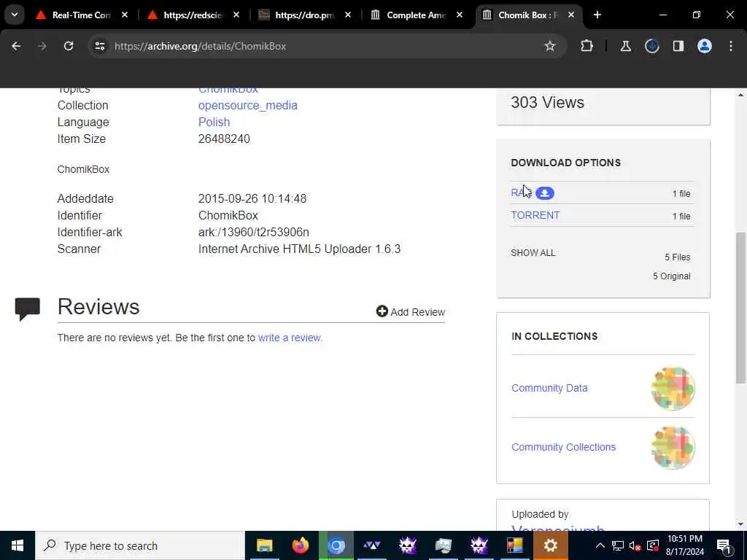Click the Reviews speech bubble icon
This screenshot has height=560, width=747.
coord(28,309)
